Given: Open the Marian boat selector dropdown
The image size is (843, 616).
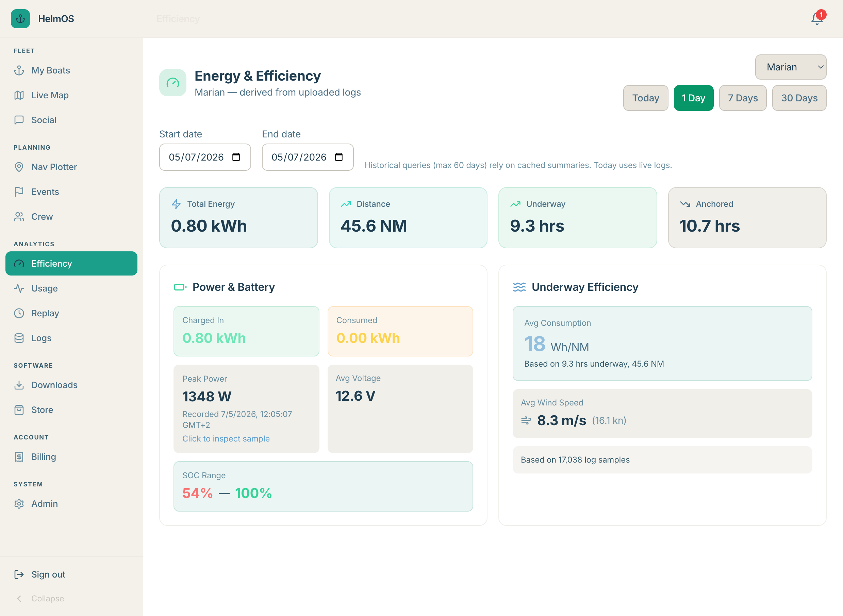Looking at the screenshot, I should coord(790,67).
